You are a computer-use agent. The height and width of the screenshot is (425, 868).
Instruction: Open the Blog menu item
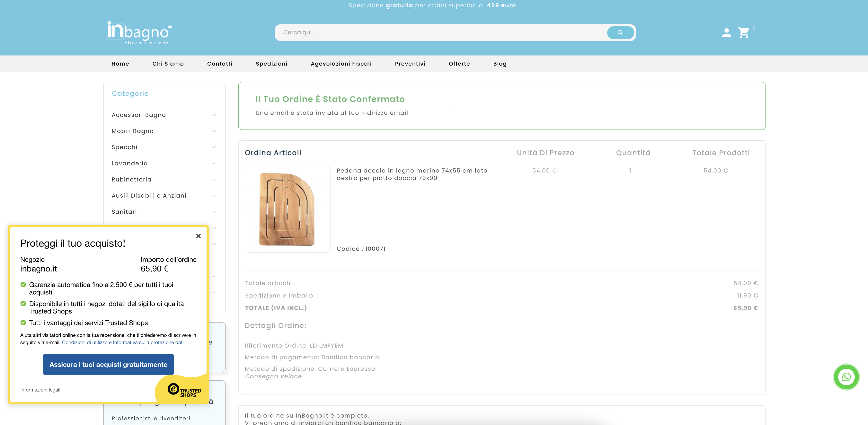coord(500,64)
